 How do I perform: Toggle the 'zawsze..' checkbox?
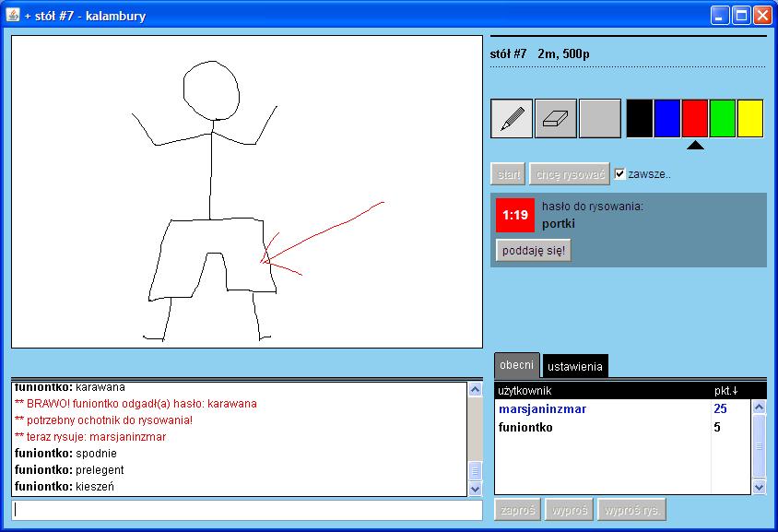tap(619, 173)
